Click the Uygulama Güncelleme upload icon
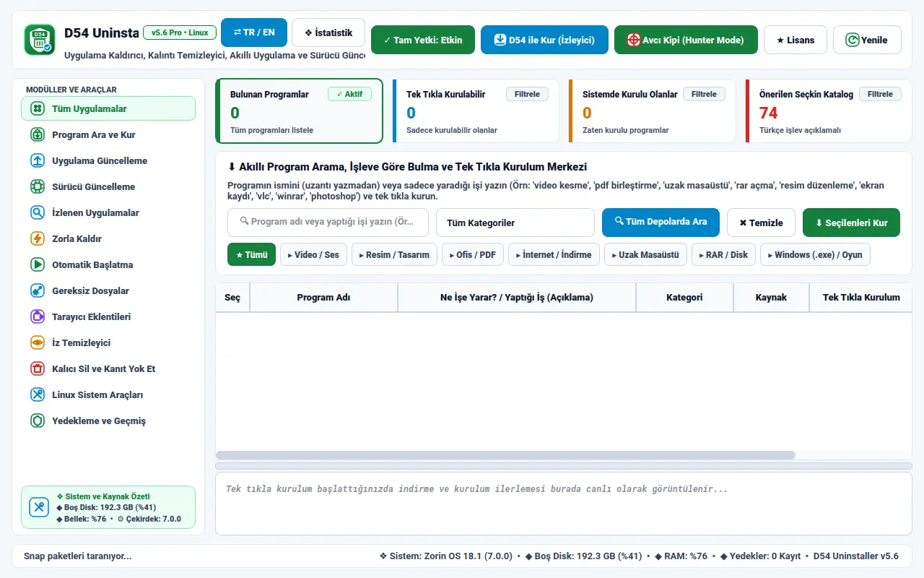The image size is (924, 578). (x=38, y=161)
